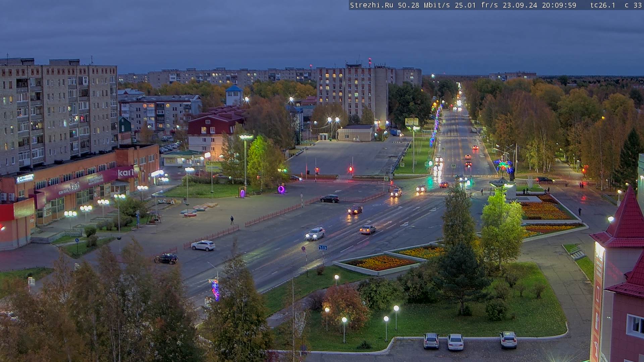Click the tc26.1 camera identifier
This screenshot has height=362, width=644.
pos(603,5)
